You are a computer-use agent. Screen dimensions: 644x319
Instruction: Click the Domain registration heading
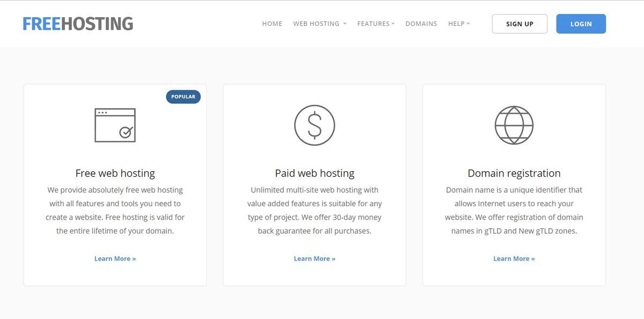(x=514, y=172)
